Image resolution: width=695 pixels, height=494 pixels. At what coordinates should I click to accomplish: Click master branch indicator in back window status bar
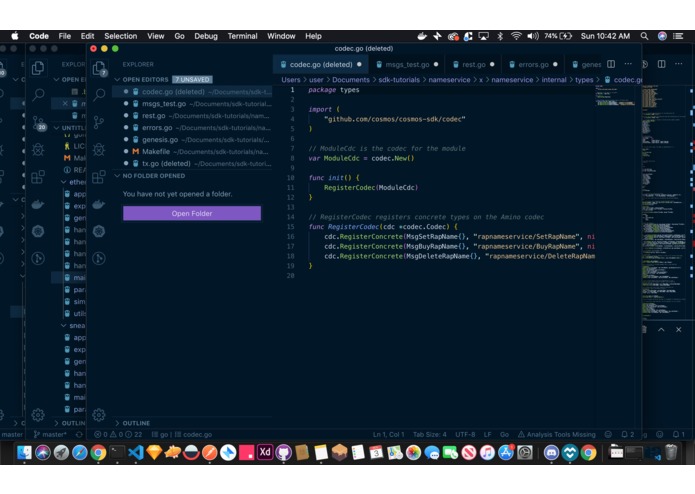tap(51, 435)
